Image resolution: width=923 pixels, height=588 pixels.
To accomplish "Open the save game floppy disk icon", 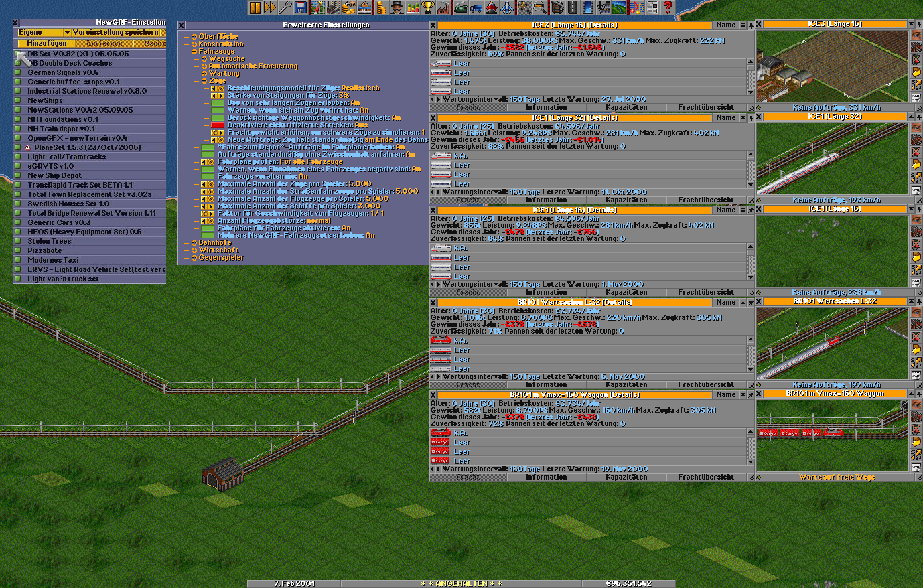I will pyautogui.click(x=301, y=7).
